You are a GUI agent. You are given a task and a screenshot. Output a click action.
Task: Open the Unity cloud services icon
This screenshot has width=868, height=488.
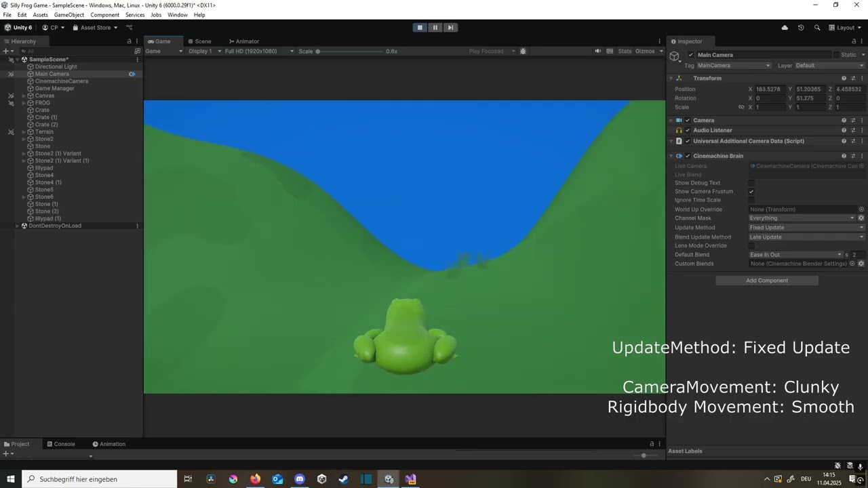pos(785,27)
